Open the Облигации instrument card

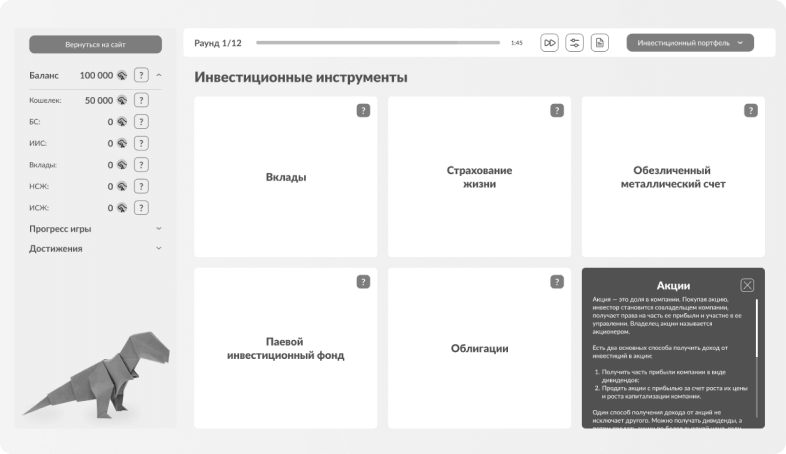pyautogui.click(x=479, y=348)
